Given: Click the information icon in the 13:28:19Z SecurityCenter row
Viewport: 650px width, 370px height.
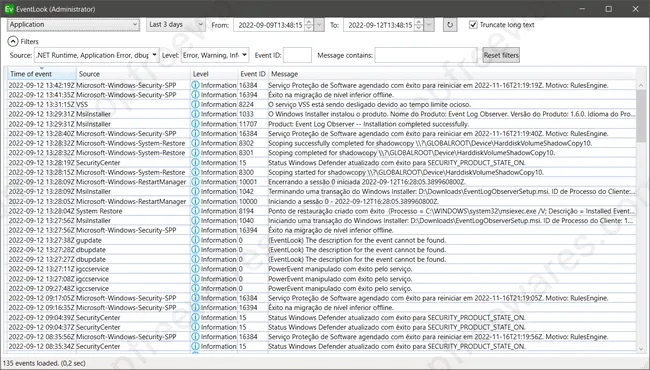Looking at the screenshot, I should coord(195,162).
